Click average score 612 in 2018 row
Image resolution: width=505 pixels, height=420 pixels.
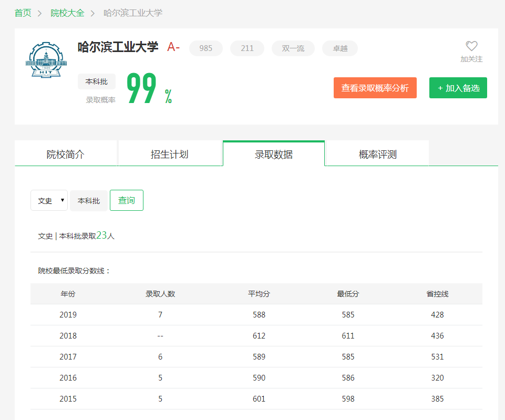259,335
